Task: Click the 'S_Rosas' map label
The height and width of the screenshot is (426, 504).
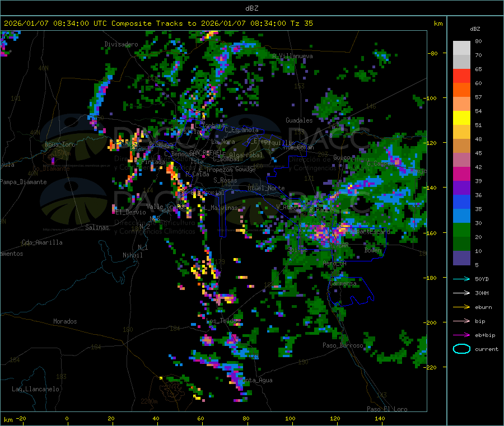Action: coord(225,180)
